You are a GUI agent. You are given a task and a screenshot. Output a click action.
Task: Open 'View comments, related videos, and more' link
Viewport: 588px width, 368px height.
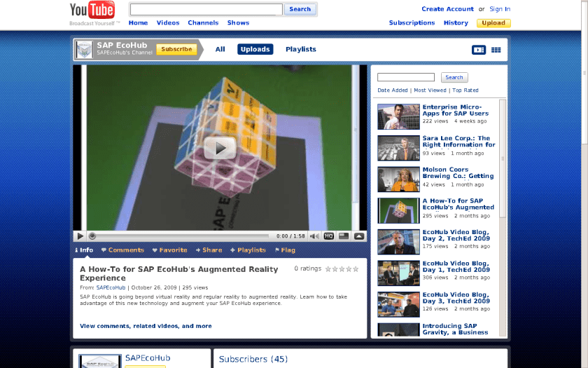146,326
